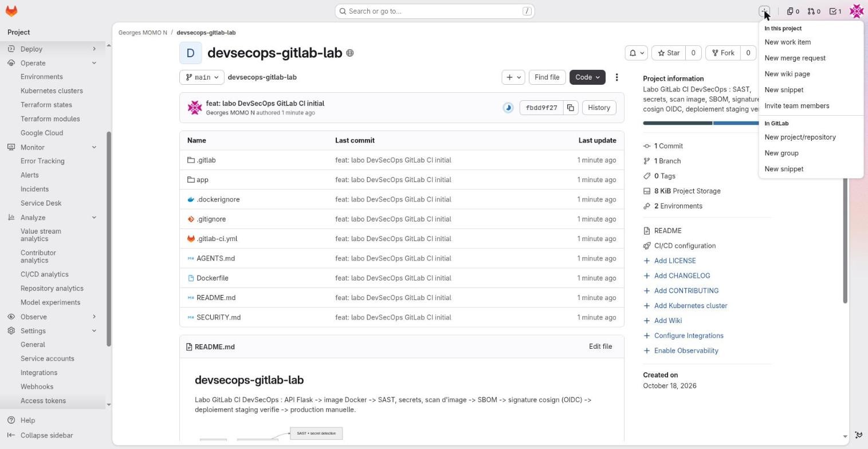Open commit History
The width and height of the screenshot is (868, 449).
[599, 108]
